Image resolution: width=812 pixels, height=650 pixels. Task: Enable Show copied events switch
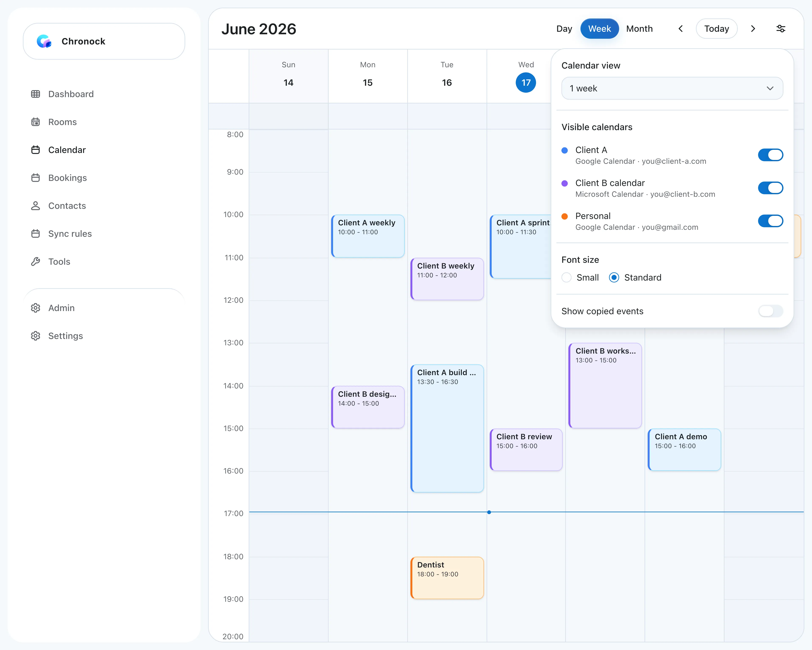pyautogui.click(x=770, y=311)
